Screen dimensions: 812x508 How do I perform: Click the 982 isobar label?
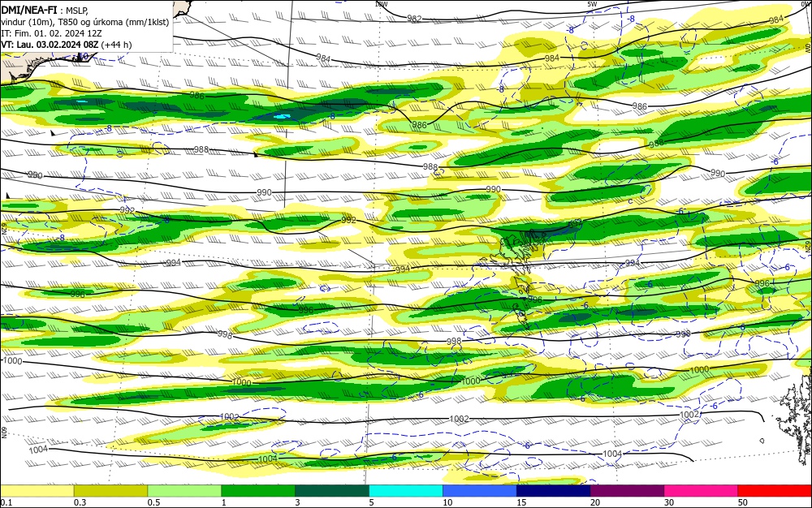(414, 19)
